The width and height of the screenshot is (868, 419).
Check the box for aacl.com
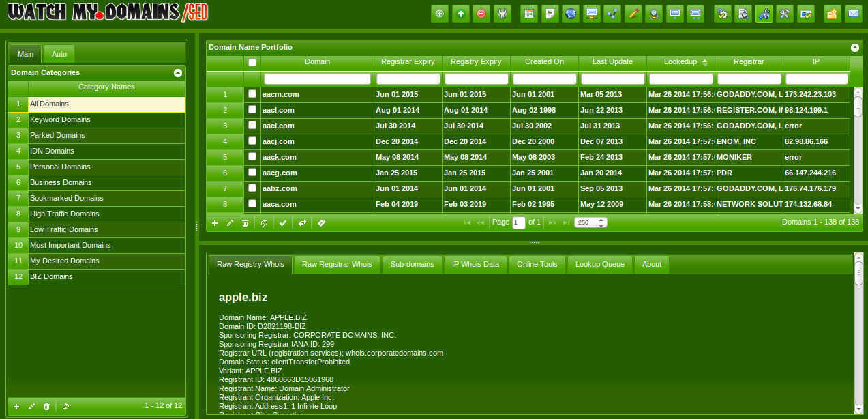point(252,110)
